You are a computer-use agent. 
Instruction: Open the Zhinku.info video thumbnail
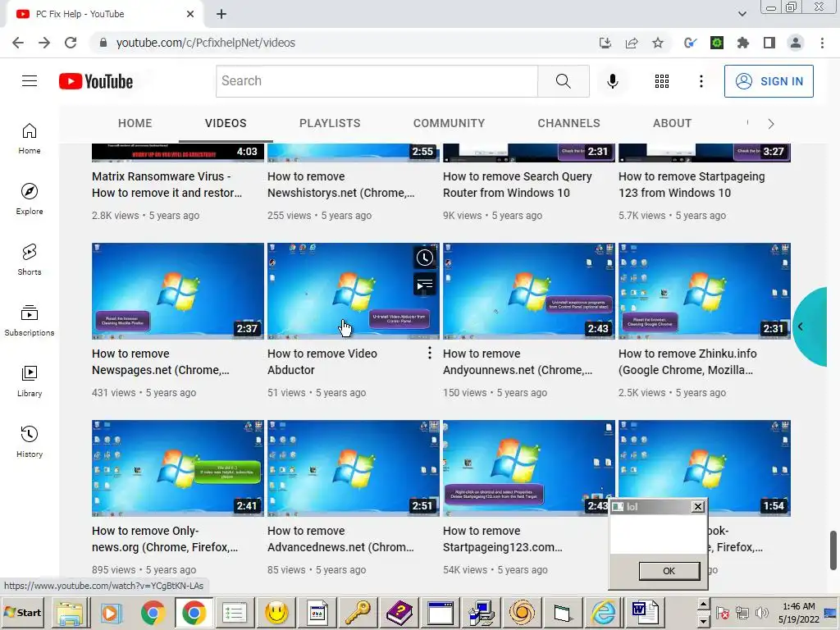[705, 291]
